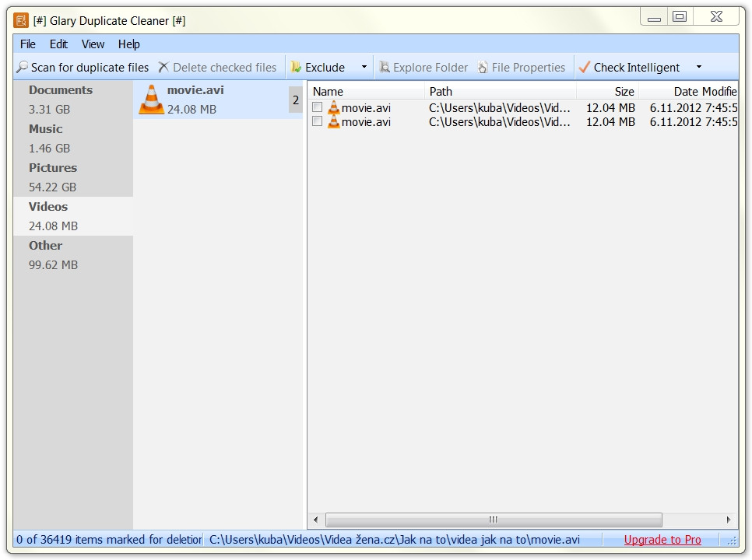Select the Videos category
This screenshot has width=752, height=560.
click(x=73, y=216)
